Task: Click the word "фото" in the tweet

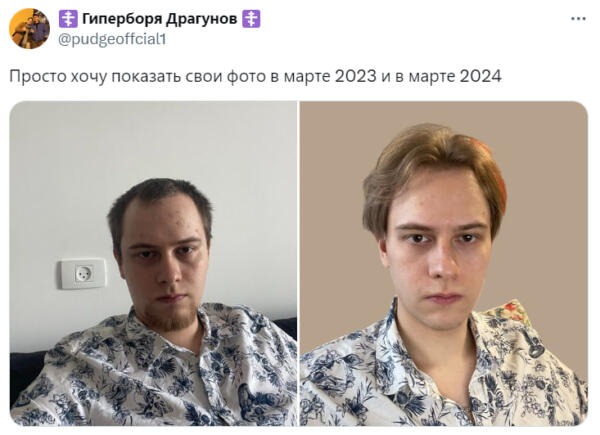Action: (x=246, y=76)
